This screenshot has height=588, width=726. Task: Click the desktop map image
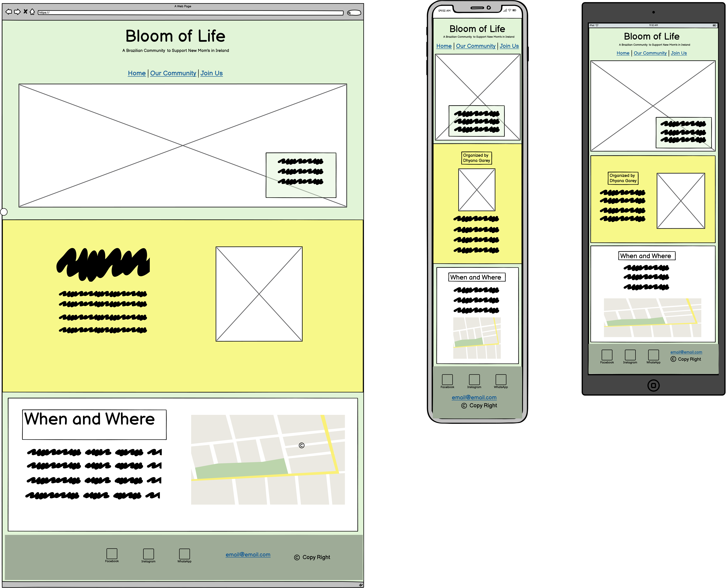tap(268, 460)
